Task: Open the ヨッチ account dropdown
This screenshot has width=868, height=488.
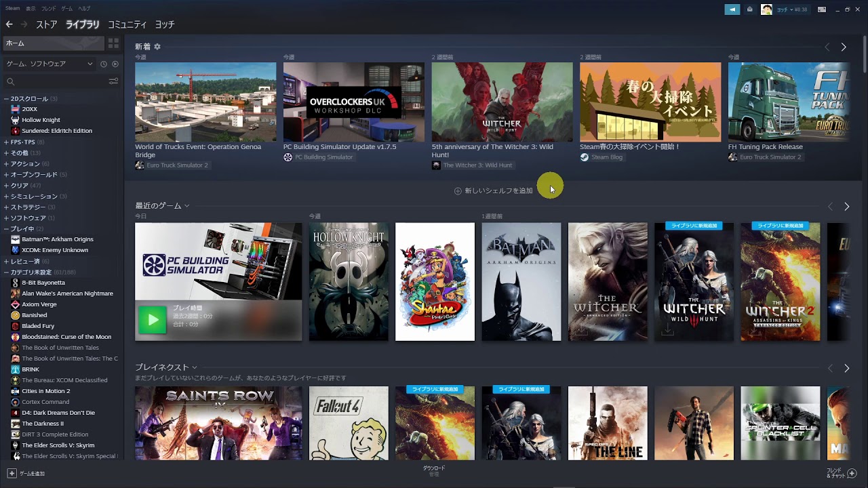Action: [x=791, y=9]
